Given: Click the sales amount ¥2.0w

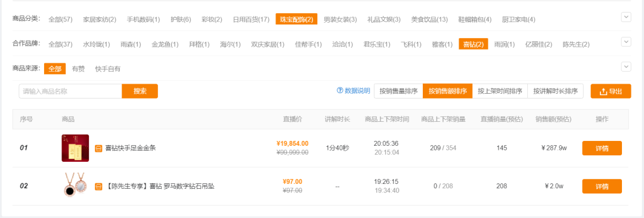Looking at the screenshot, I should (554, 186).
